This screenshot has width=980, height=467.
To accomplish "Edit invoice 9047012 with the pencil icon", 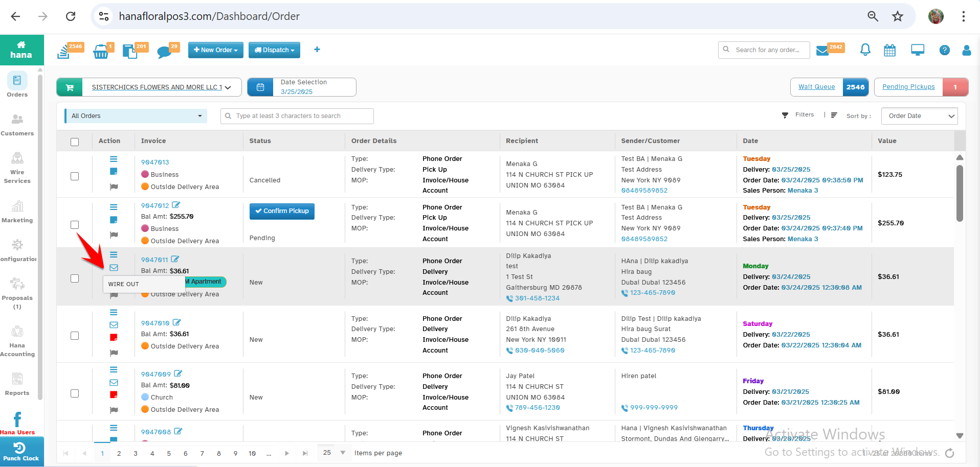I will (x=176, y=205).
